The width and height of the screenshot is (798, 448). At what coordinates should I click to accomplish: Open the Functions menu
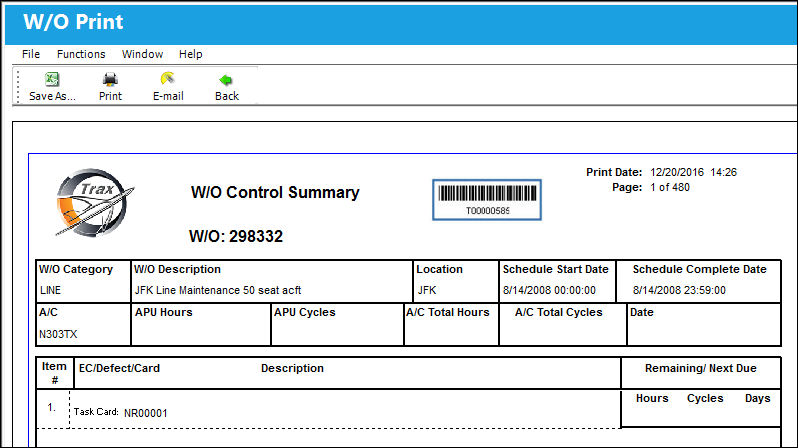click(81, 54)
